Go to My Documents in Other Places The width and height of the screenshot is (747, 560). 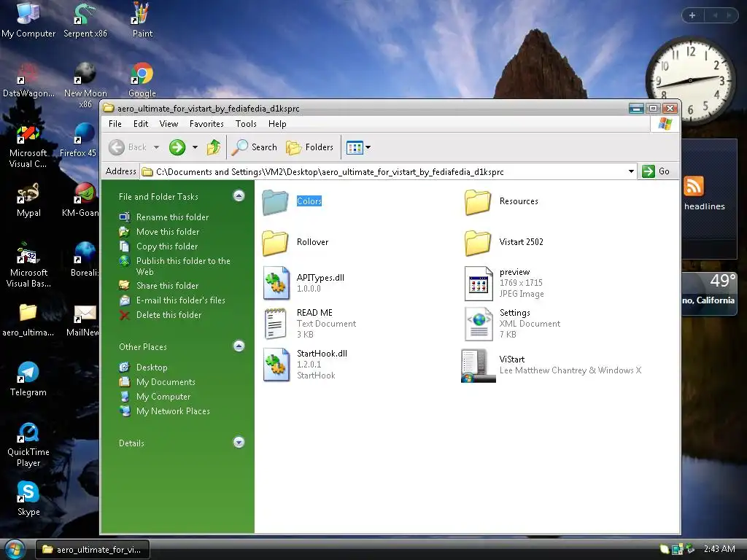(x=158, y=382)
